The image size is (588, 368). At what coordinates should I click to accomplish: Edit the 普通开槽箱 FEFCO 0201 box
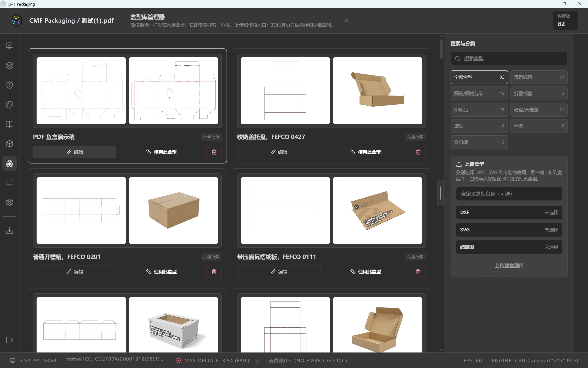coord(75,272)
